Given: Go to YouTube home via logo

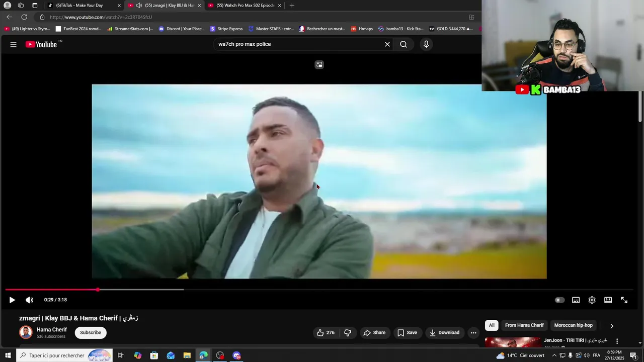Looking at the screenshot, I should pos(41,44).
